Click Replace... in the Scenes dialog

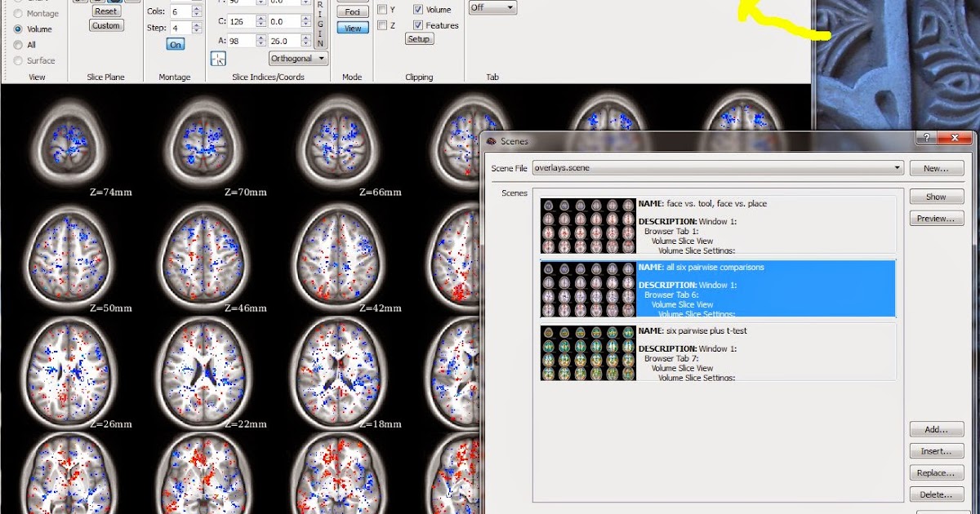coord(936,472)
